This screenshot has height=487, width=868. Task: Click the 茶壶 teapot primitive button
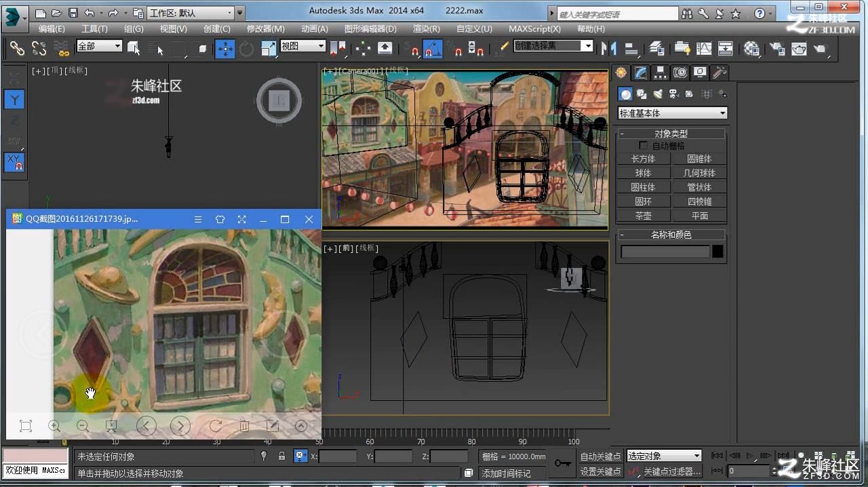pos(644,216)
